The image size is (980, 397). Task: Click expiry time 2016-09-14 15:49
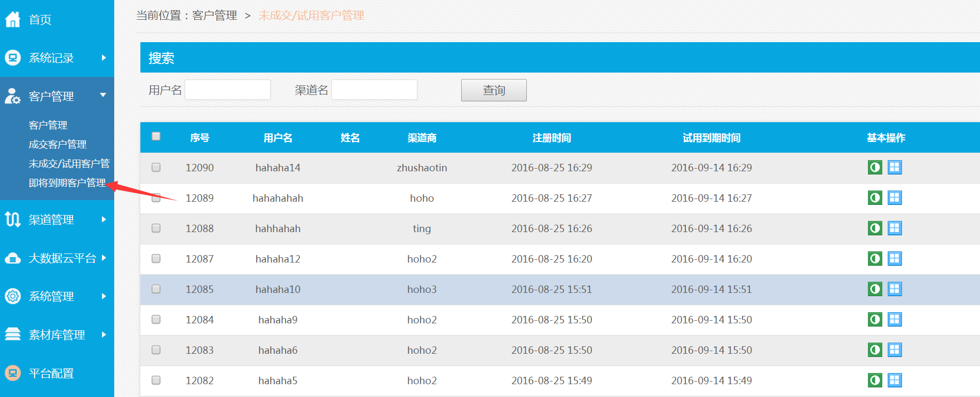712,380
